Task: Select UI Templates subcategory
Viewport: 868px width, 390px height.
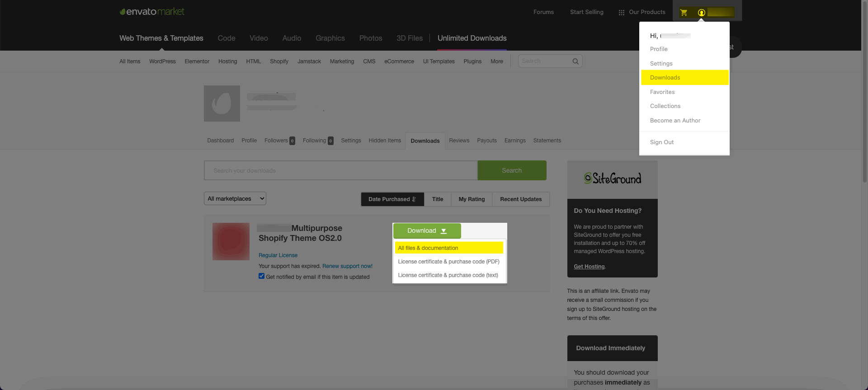Action: click(x=439, y=61)
